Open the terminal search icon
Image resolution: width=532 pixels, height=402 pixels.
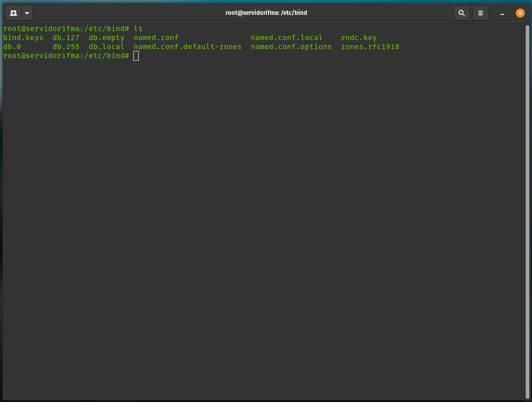(x=461, y=13)
